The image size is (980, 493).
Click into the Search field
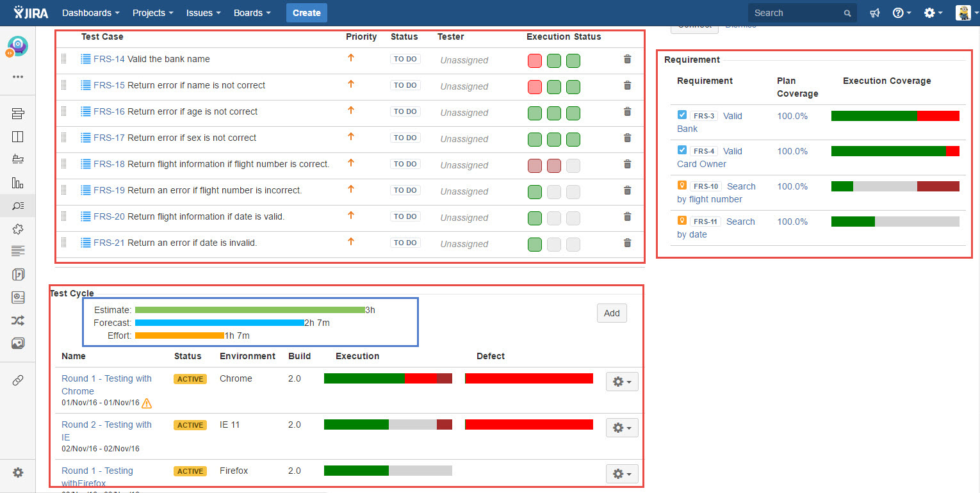(796, 13)
